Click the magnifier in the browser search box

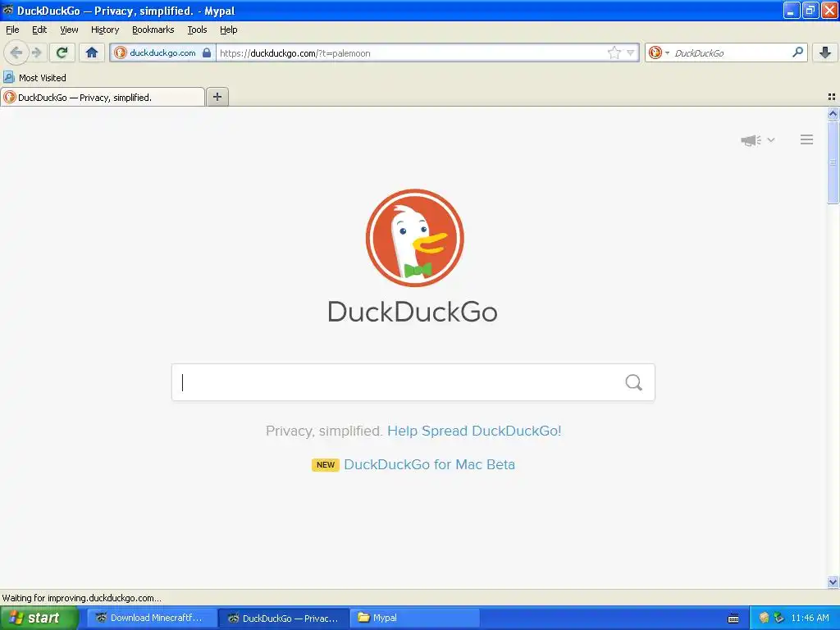797,52
